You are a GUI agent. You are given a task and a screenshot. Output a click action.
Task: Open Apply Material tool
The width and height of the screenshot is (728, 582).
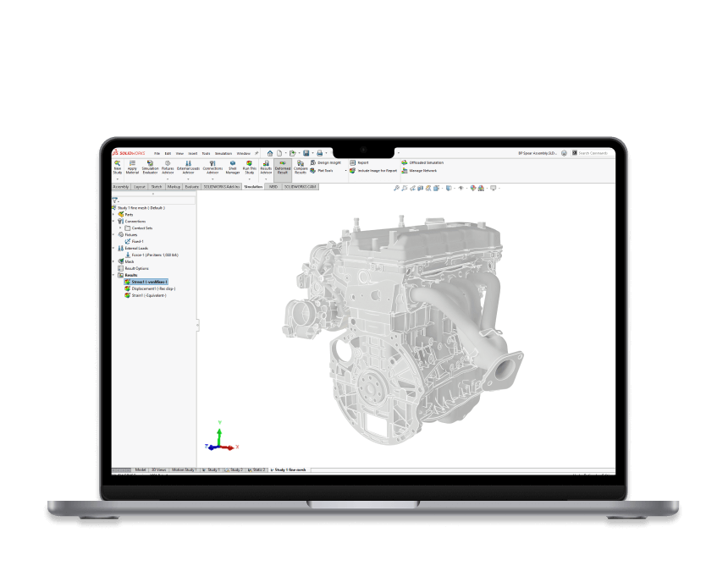132,163
